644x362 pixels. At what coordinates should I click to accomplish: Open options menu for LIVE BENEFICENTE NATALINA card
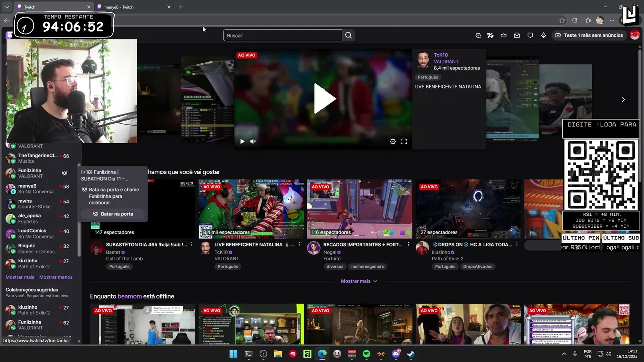click(x=300, y=245)
